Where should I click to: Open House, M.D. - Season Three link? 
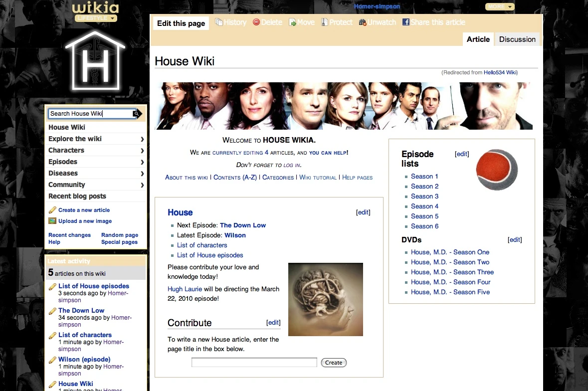pos(452,272)
